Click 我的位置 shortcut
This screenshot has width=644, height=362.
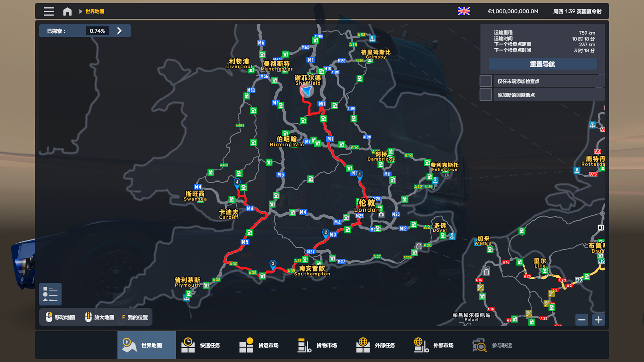pos(135,318)
